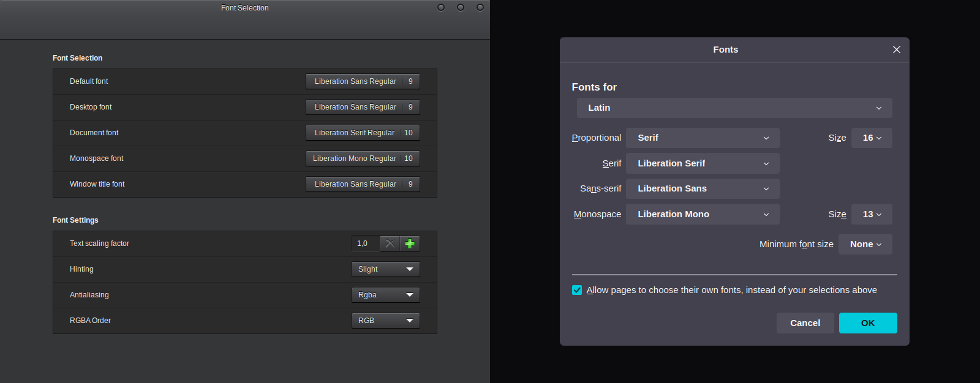Screen dimensions: 980x383
Task: Open Desktop font chooser button
Action: 363,107
